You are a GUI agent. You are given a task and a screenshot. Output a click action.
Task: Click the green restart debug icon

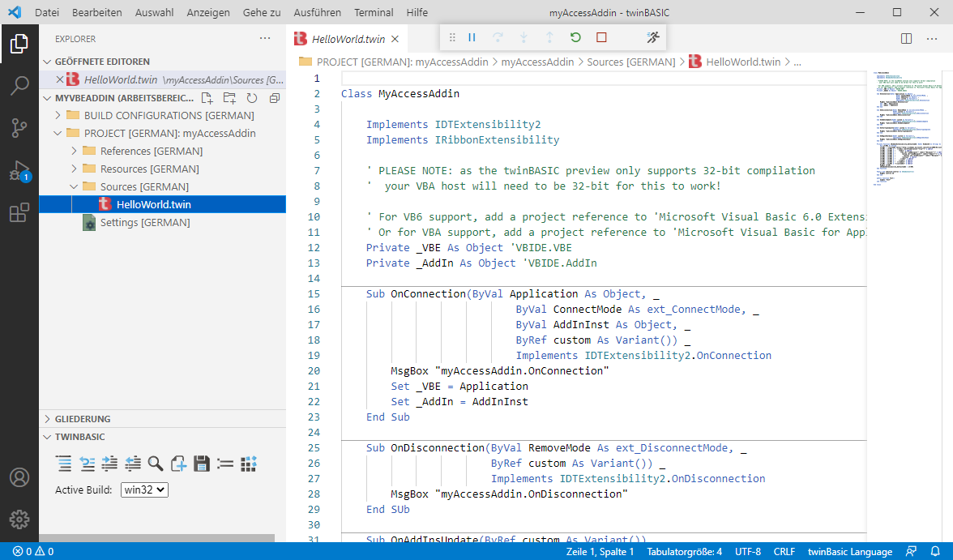tap(575, 37)
